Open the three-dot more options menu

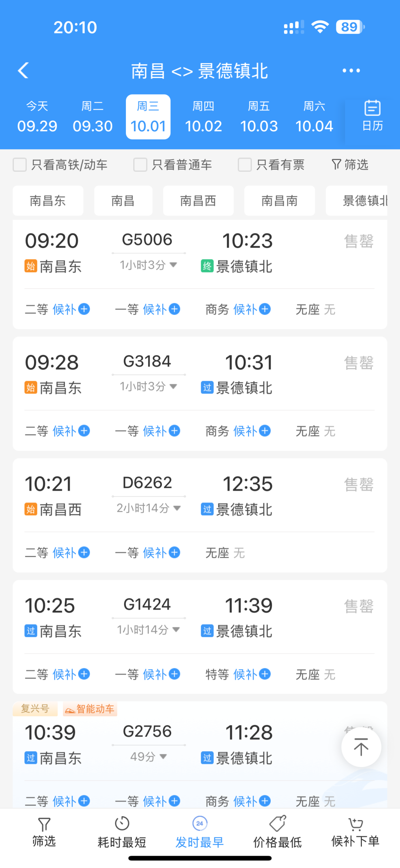pos(351,70)
